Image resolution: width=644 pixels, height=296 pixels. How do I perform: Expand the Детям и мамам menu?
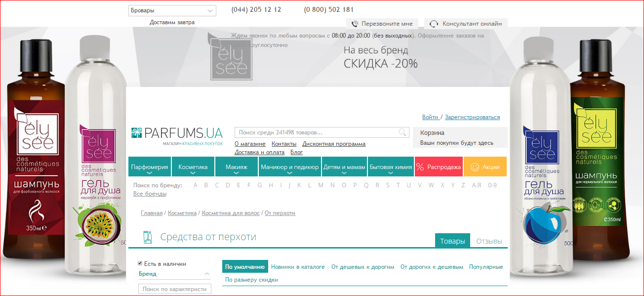pyautogui.click(x=344, y=167)
